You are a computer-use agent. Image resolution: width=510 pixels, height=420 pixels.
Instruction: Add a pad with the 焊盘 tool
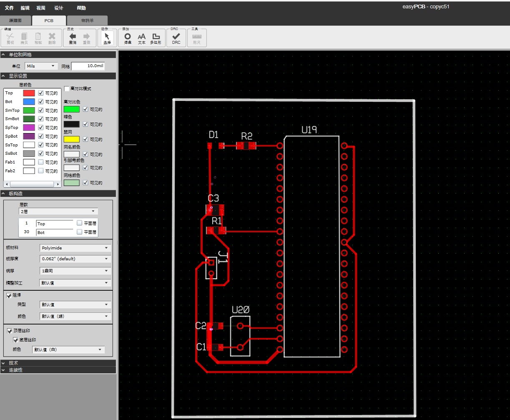(x=128, y=37)
